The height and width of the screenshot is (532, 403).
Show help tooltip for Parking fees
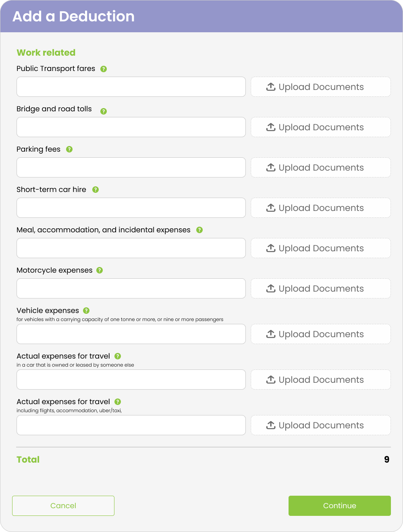coord(69,149)
